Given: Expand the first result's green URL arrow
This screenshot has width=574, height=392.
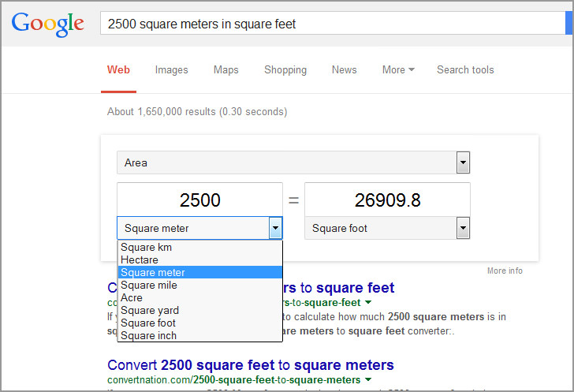Looking at the screenshot, I should tap(368, 302).
